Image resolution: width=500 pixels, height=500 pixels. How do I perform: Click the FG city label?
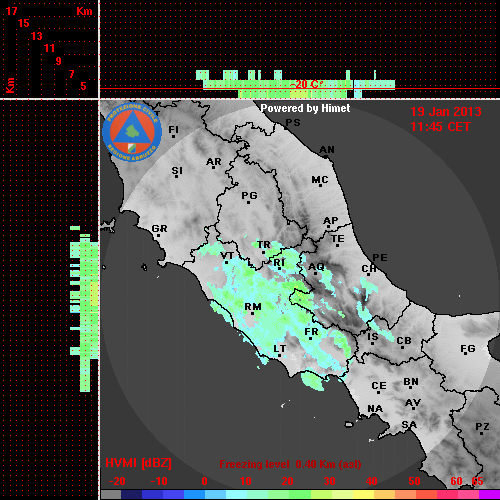point(468,349)
